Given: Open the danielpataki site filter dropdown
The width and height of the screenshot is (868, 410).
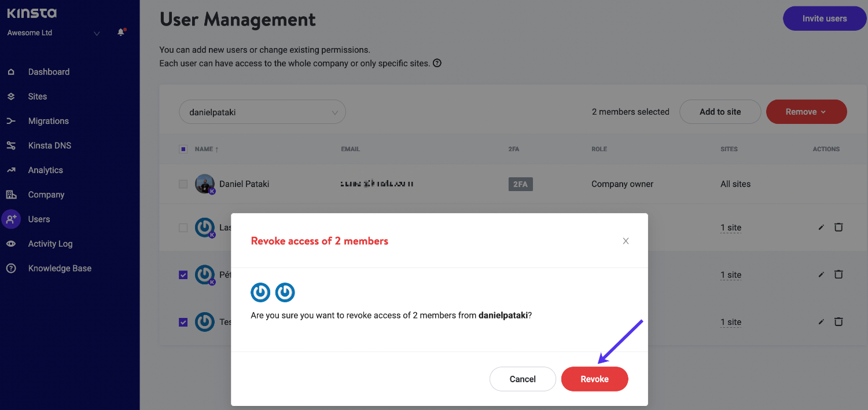Looking at the screenshot, I should 262,112.
